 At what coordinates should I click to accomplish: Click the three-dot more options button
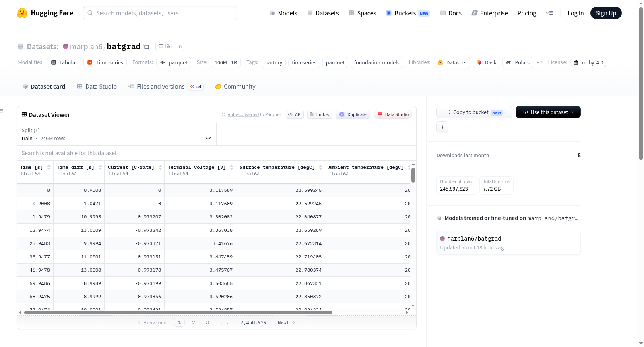[x=442, y=127]
